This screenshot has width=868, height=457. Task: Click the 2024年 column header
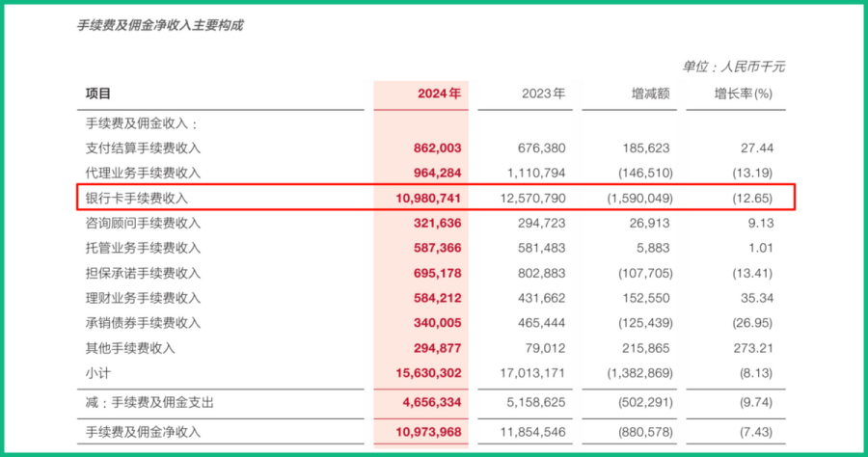[440, 94]
